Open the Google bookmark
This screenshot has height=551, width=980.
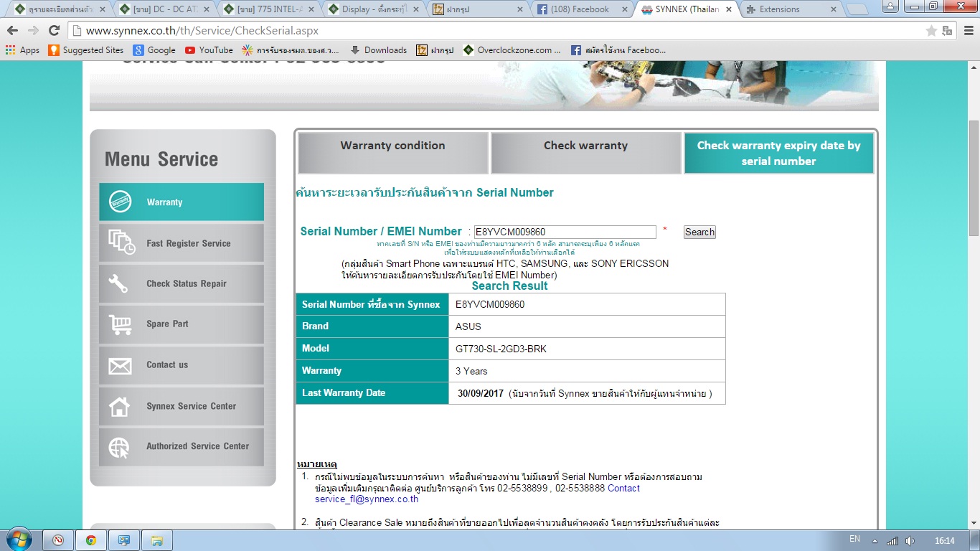(154, 50)
